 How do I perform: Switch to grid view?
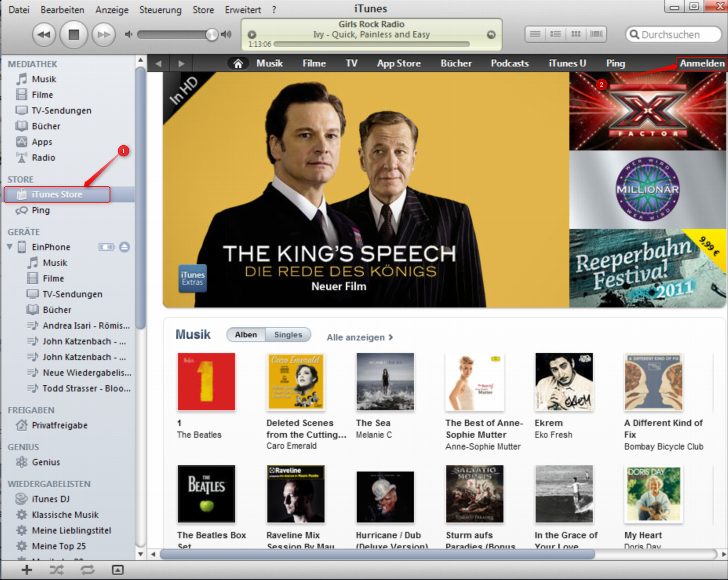point(576,34)
